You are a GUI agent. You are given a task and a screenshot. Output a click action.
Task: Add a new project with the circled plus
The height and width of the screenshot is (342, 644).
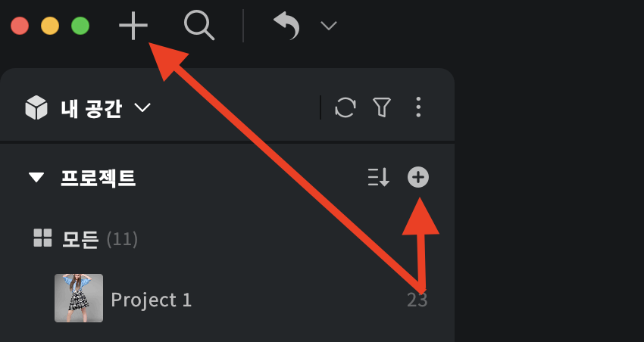pos(418,178)
